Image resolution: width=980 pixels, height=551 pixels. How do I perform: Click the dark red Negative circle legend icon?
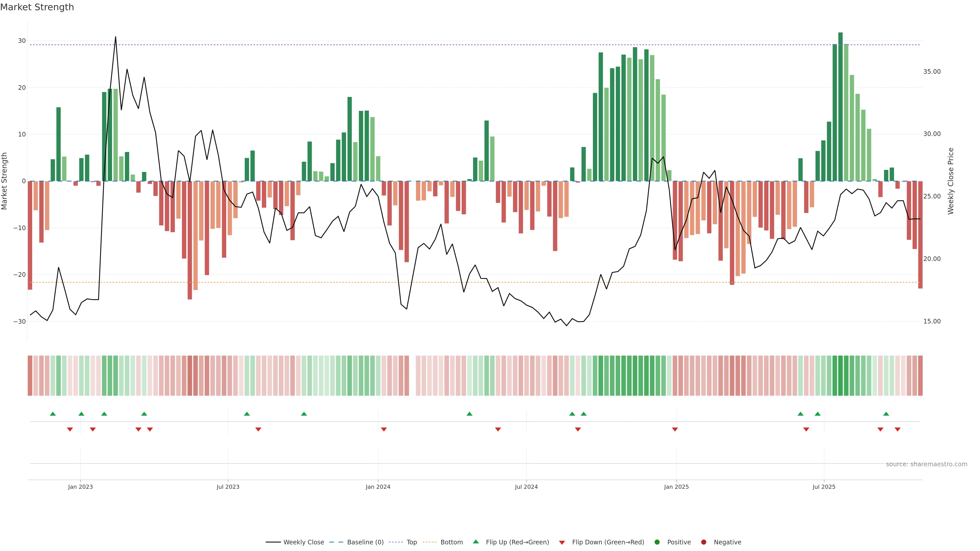[703, 542]
